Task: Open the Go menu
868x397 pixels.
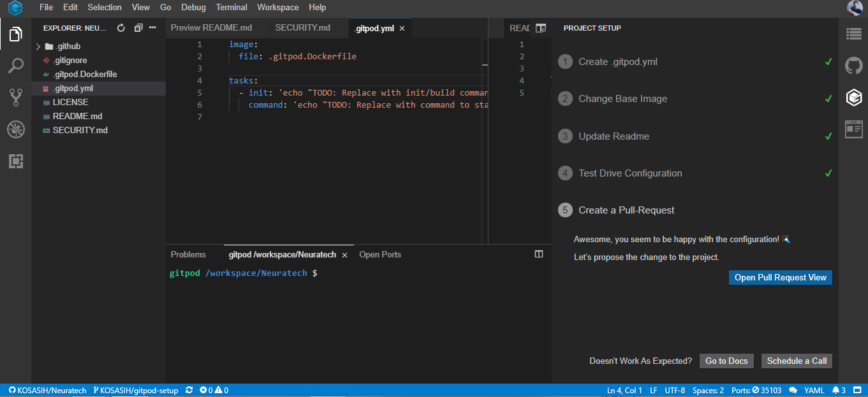Action: [166, 8]
